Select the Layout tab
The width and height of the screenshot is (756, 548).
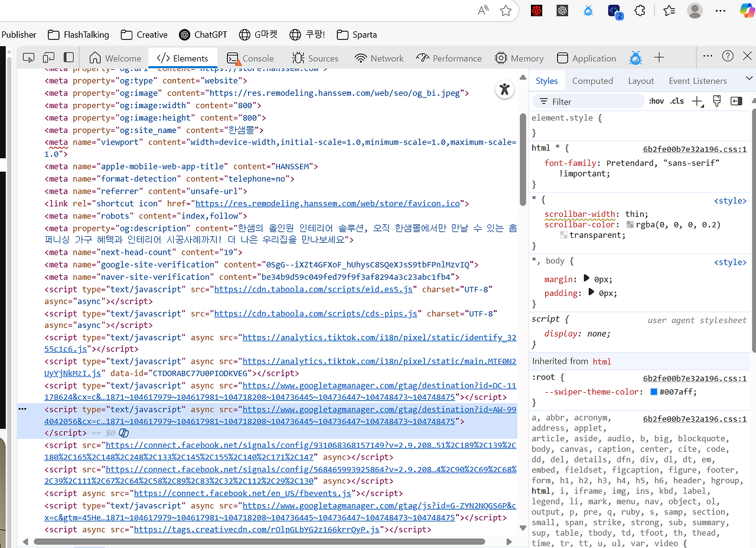click(641, 81)
